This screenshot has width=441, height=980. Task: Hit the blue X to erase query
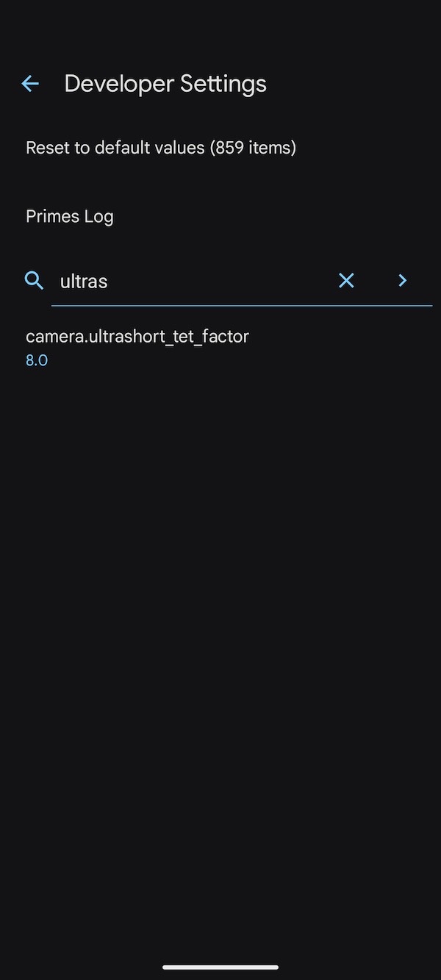(x=346, y=280)
